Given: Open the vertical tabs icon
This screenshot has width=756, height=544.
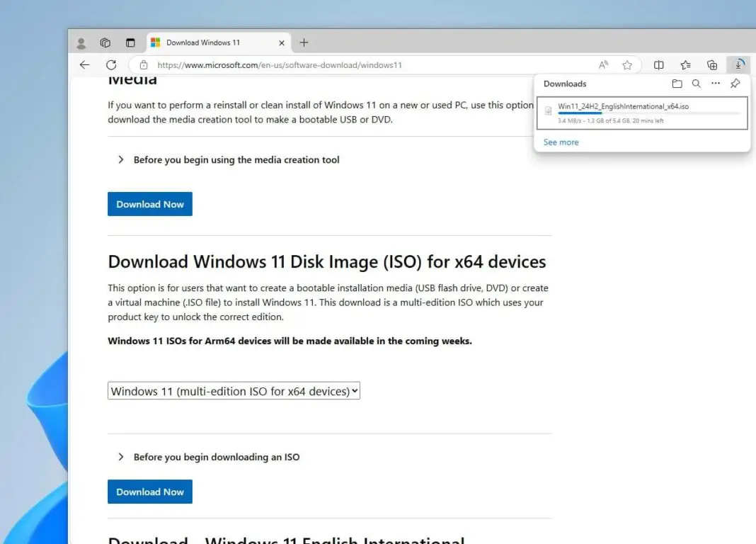Looking at the screenshot, I should [130, 42].
